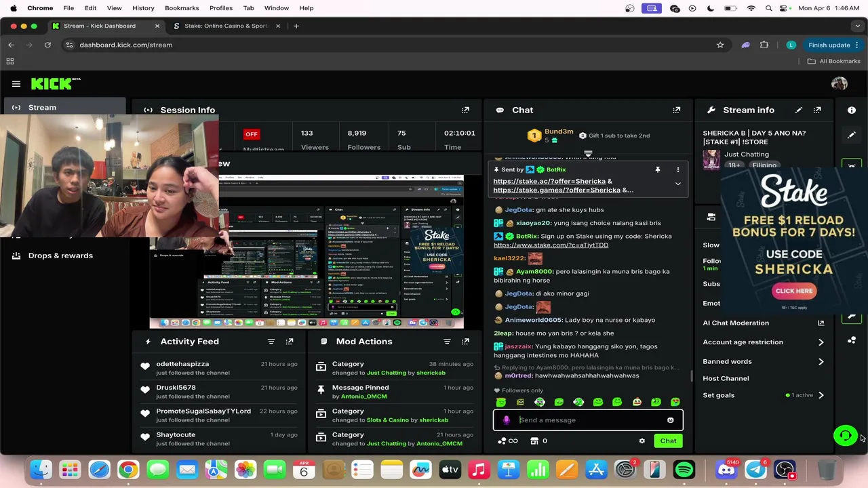Screen dimensions: 868x488
Task: Collapse the gift leaderboard handle under Bund3m
Action: [588, 154]
